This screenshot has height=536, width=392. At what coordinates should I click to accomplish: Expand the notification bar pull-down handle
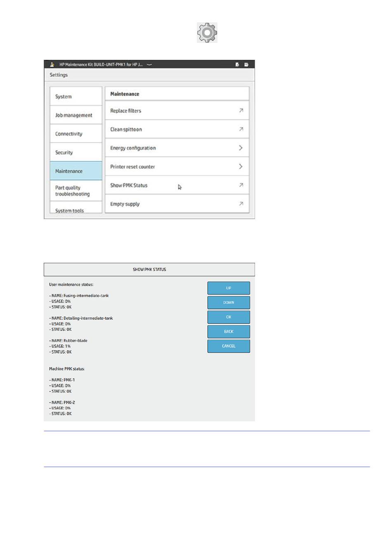click(x=149, y=64)
